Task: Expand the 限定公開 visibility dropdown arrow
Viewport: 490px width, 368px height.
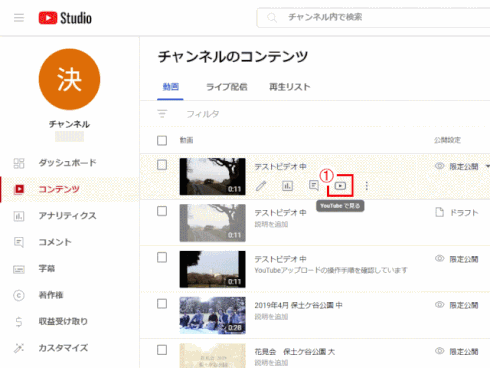Action: click(x=487, y=166)
